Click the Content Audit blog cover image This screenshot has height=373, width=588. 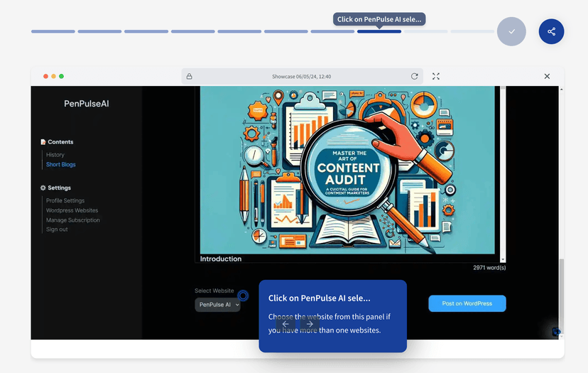coord(347,171)
